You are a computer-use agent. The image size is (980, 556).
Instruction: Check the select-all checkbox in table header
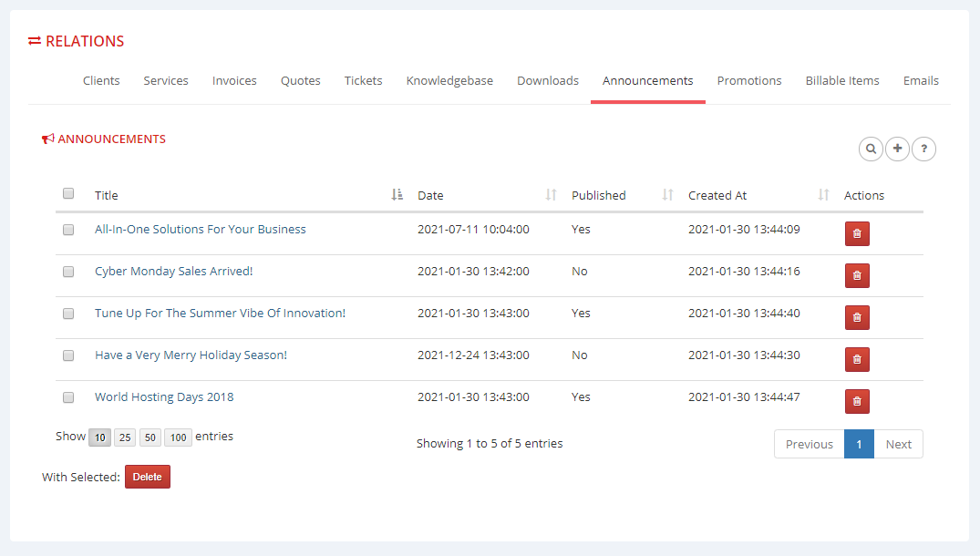(x=67, y=193)
